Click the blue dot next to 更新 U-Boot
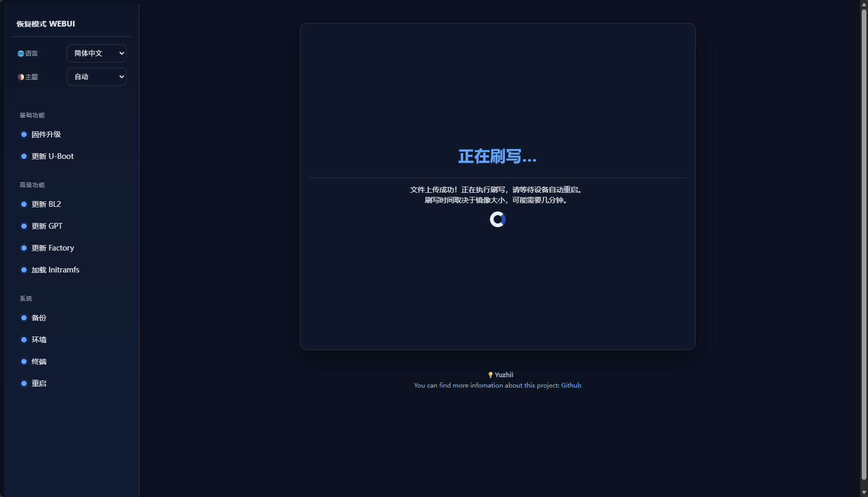Screen dimensions: 868x497 (x=24, y=156)
